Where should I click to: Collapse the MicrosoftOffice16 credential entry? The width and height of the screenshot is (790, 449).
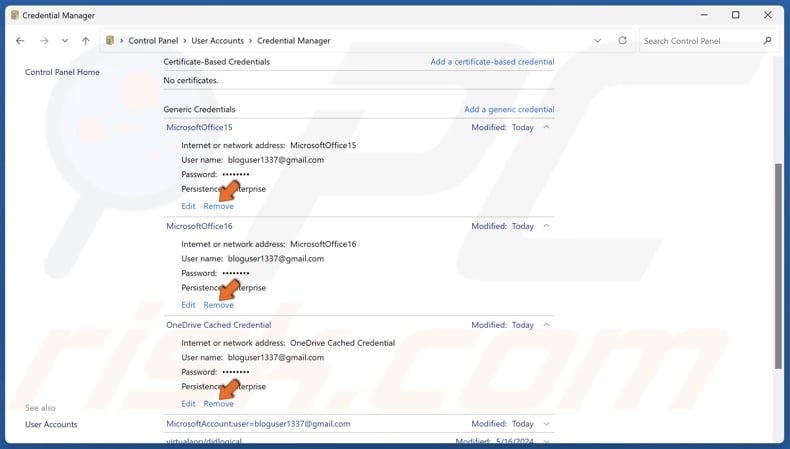click(547, 226)
